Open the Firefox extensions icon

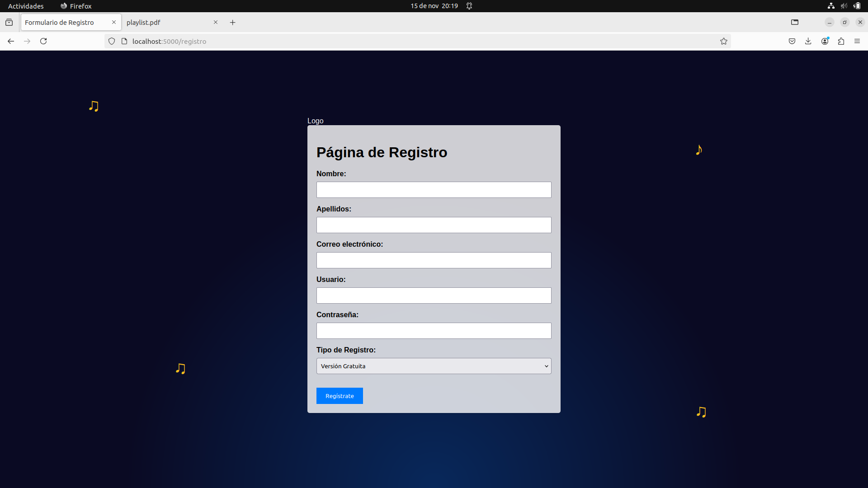coord(841,41)
